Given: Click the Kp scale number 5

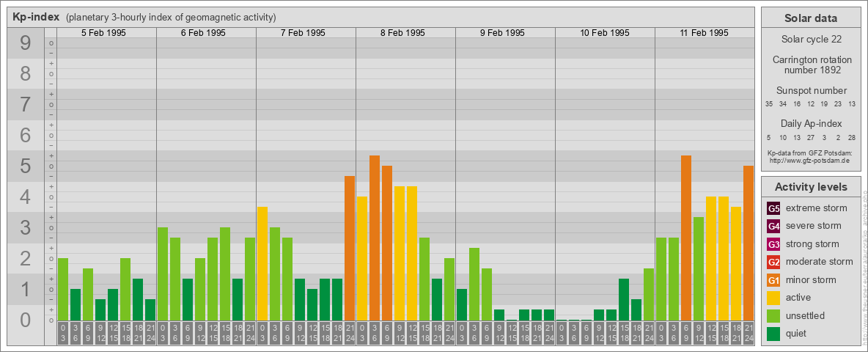Looking at the screenshot, I should click(26, 166).
